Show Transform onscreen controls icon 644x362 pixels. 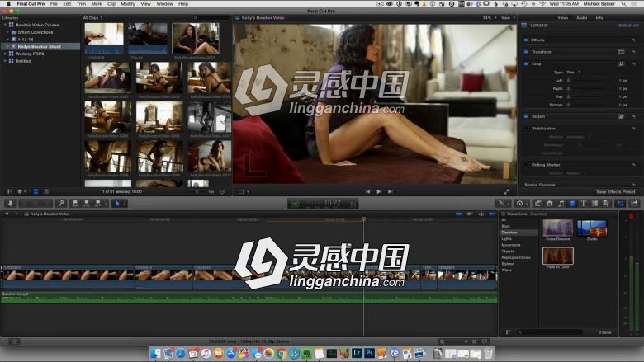tap(621, 52)
